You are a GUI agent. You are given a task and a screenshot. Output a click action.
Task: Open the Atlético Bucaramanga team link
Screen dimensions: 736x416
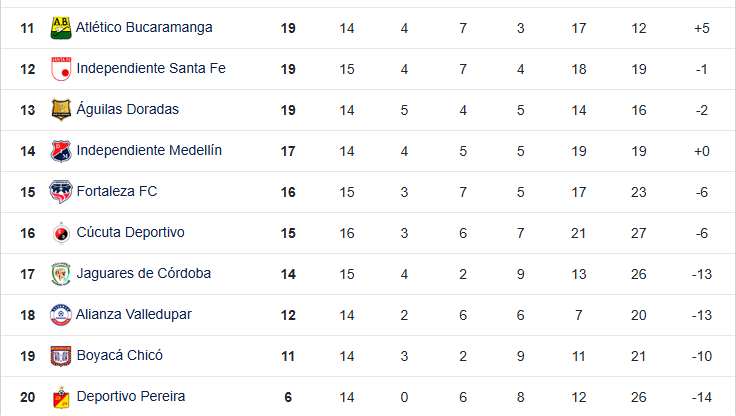click(144, 28)
